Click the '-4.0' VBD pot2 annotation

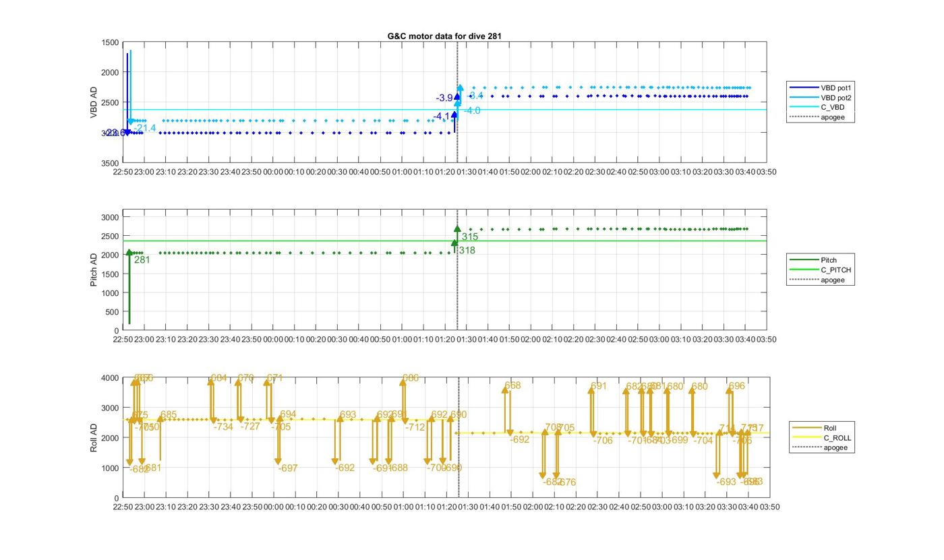tap(472, 111)
